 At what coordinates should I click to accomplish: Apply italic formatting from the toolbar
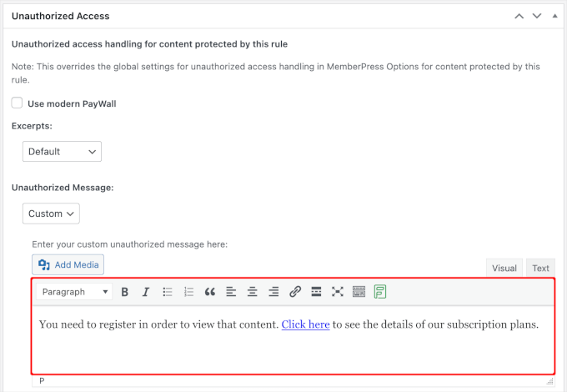pyautogui.click(x=146, y=292)
